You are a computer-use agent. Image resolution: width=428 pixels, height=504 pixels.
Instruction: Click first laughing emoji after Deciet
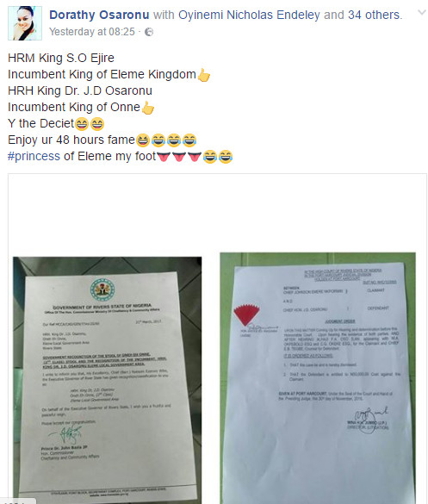(82, 124)
